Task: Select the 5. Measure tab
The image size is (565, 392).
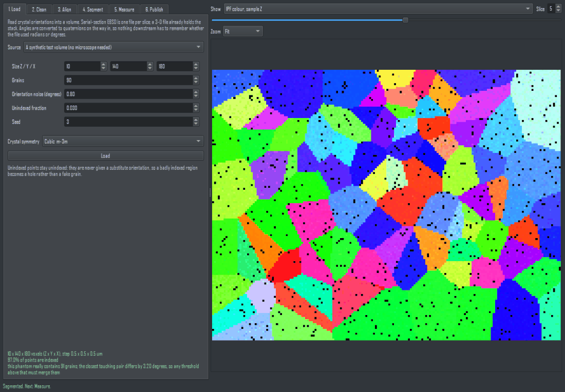Action: pos(124,9)
